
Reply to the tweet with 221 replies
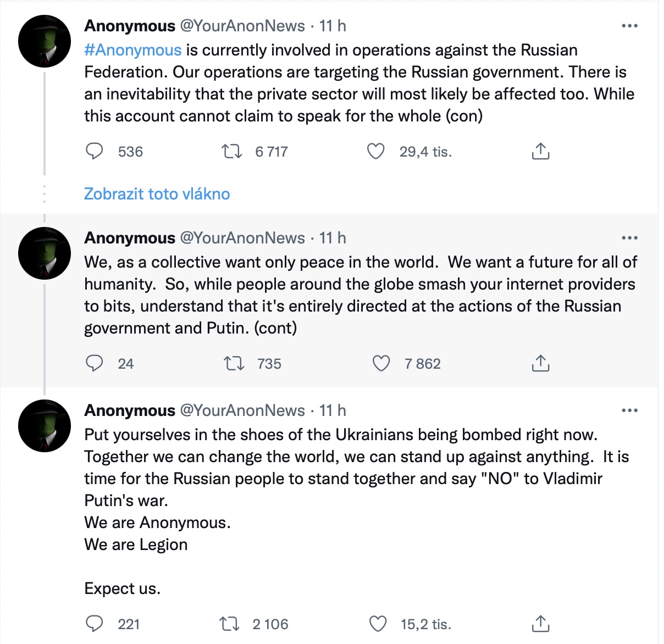[x=95, y=624]
